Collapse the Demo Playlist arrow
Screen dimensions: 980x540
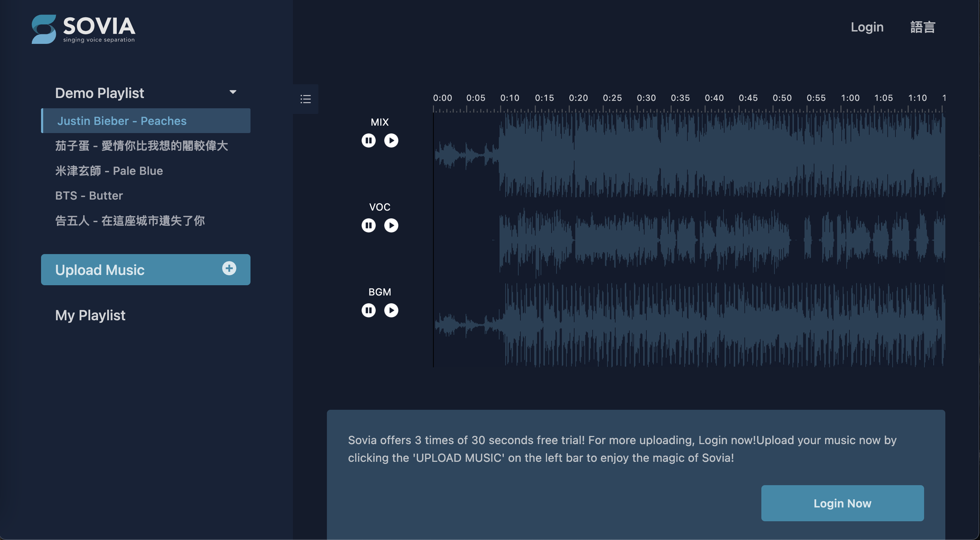pos(233,92)
